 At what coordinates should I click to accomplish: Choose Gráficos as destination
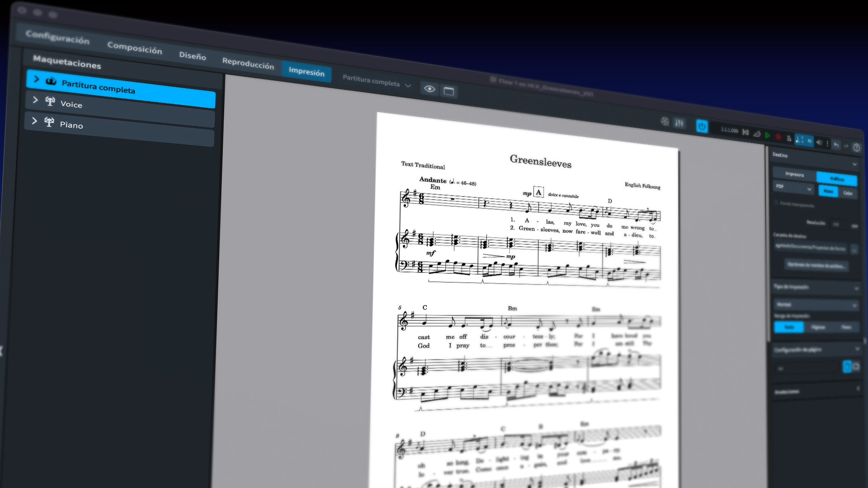pyautogui.click(x=837, y=179)
